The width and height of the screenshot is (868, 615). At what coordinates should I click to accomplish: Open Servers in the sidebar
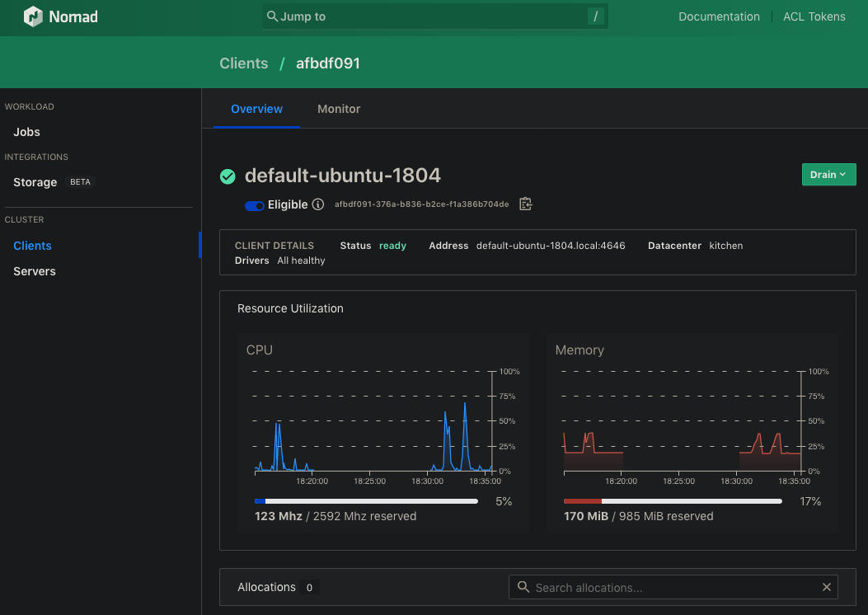pyautogui.click(x=35, y=271)
